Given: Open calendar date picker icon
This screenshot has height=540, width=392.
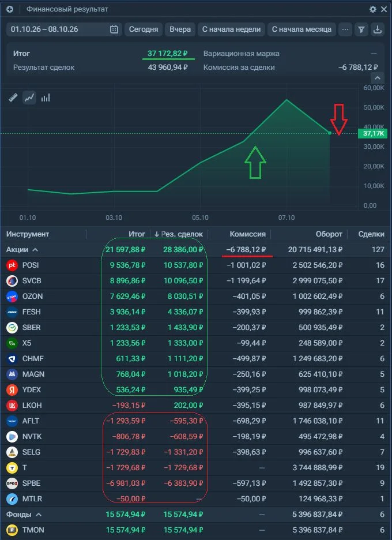Looking at the screenshot, I should pyautogui.click(x=114, y=29).
